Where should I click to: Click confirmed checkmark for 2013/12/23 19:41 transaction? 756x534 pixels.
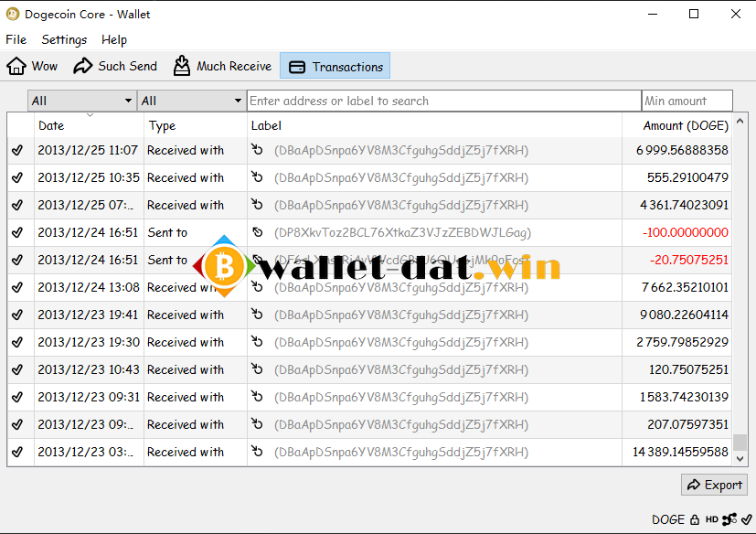(x=17, y=315)
